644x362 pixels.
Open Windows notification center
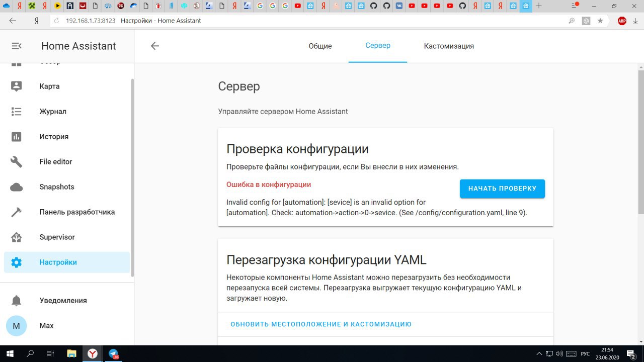tap(631, 353)
